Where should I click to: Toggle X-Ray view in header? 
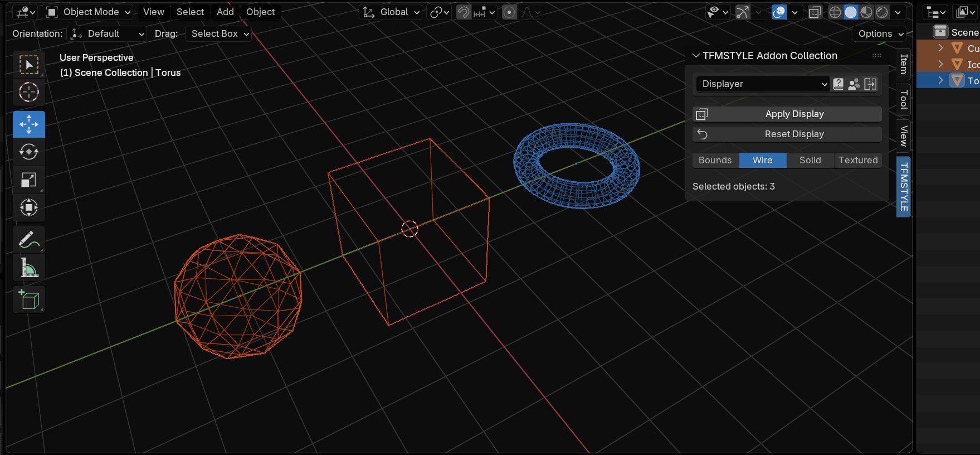pyautogui.click(x=815, y=12)
